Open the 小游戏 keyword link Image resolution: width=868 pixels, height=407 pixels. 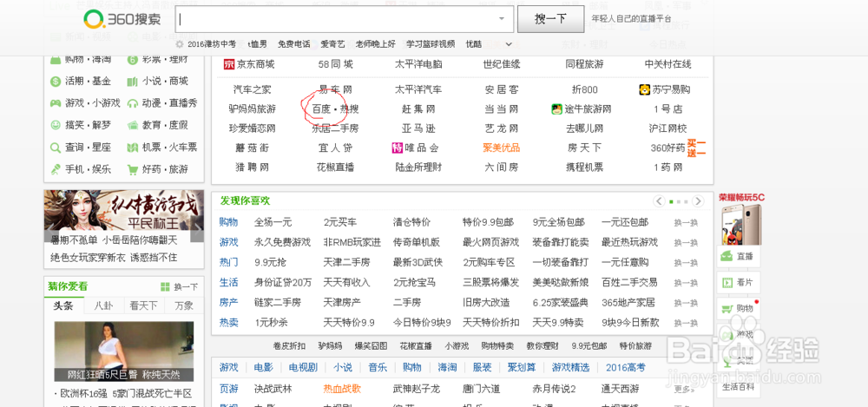click(457, 346)
